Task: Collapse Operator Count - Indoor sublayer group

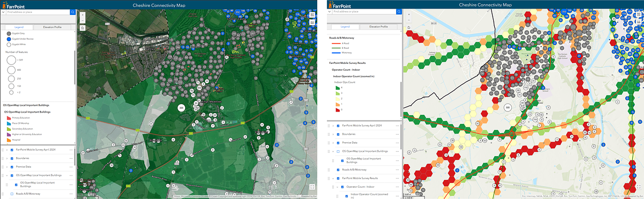Action: (x=338, y=187)
